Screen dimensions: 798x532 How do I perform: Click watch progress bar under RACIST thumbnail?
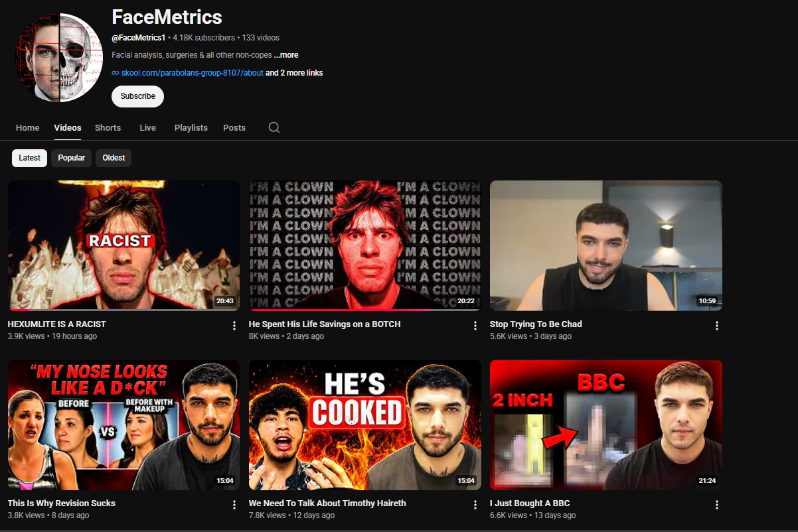pos(123,310)
